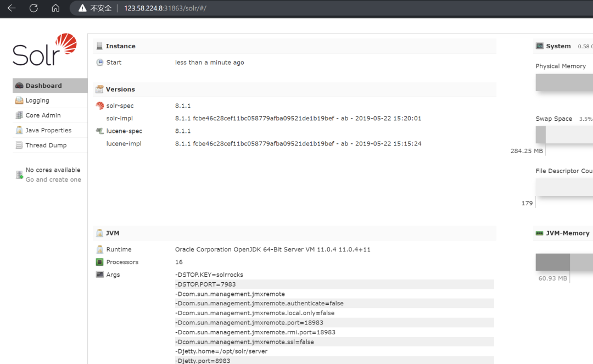Click 'jmxremote.ssl=false' argument
The image size is (593, 364).
pyautogui.click(x=244, y=342)
